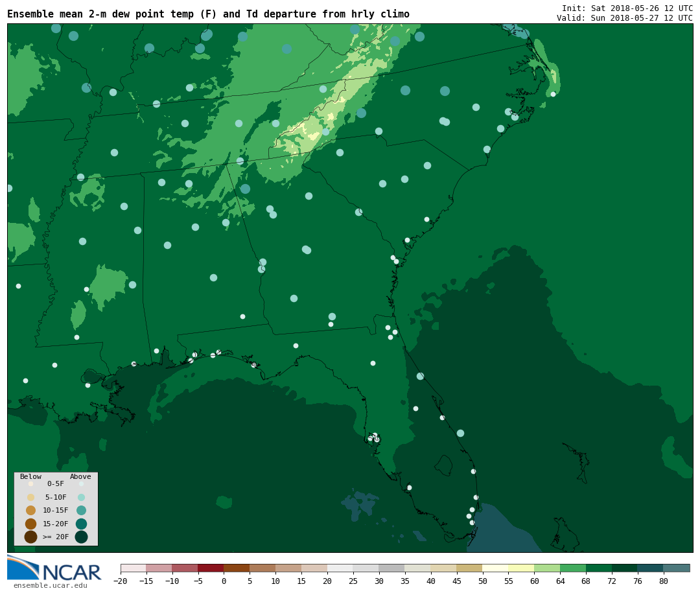Pick the 35 to 40 colorbar swatch
Image resolution: width=700 pixels, height=593 pixels.
tap(418, 568)
